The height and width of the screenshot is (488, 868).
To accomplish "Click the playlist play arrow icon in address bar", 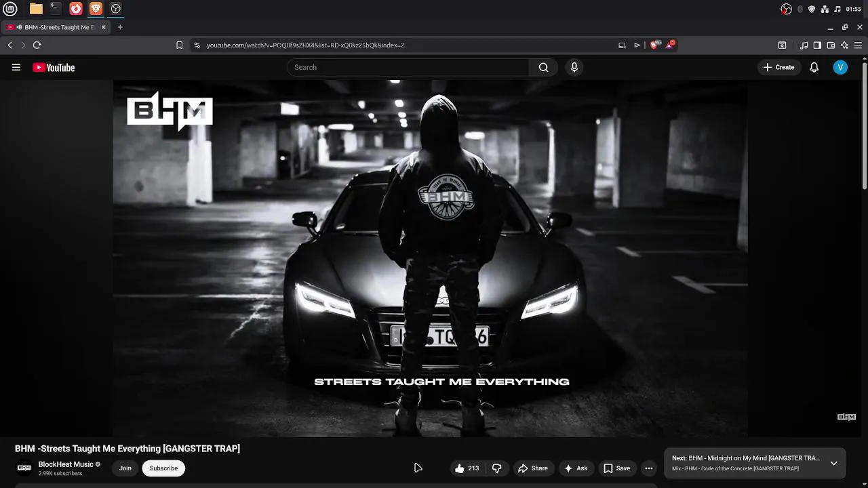I will coord(637,45).
